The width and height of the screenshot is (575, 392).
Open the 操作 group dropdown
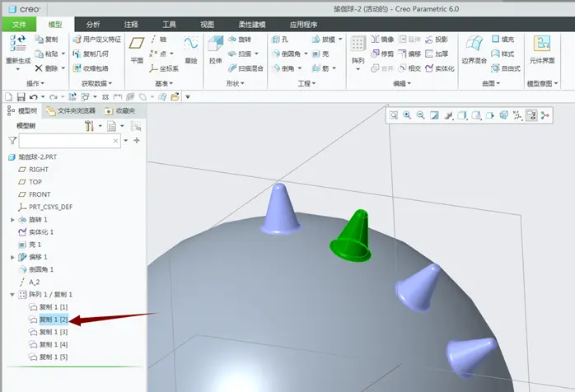[35, 84]
